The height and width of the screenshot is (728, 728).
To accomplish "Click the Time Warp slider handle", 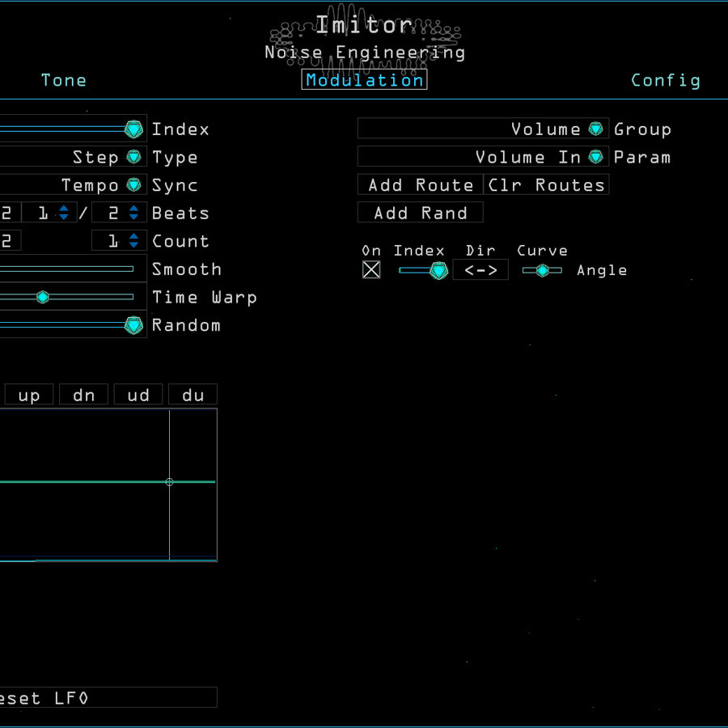I will (x=43, y=298).
